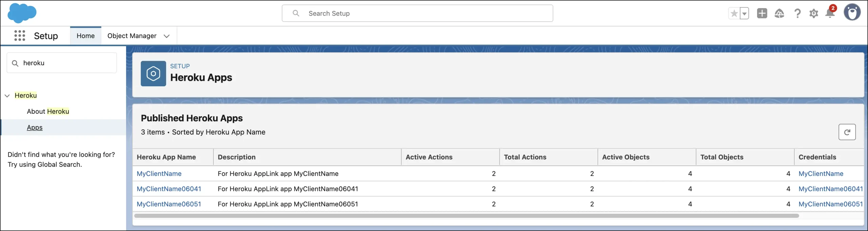
Task: Click the 'Published Heroku Apps' heading
Action: coord(192,118)
